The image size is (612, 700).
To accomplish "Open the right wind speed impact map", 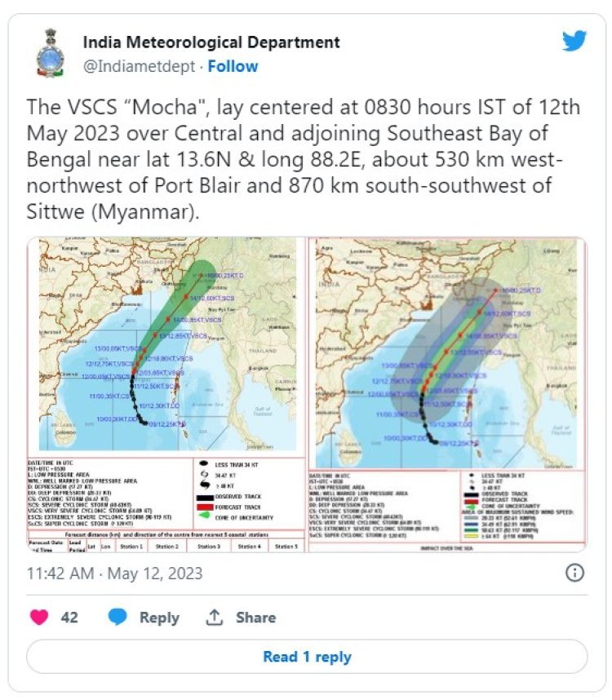I will tap(447, 395).
